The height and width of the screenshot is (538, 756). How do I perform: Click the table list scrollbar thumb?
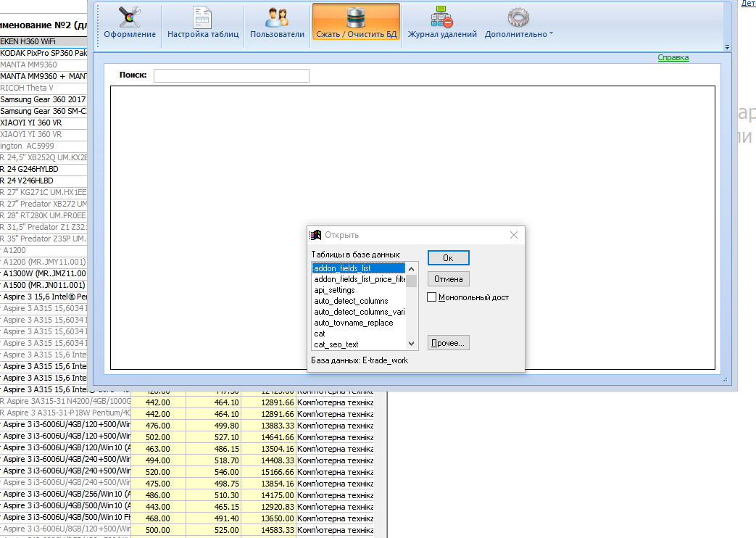point(411,281)
